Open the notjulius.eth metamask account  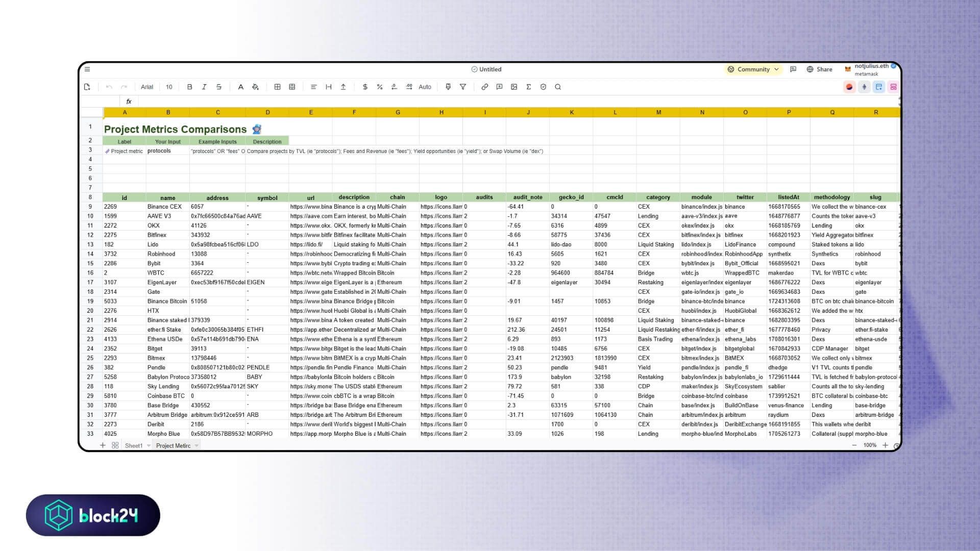[870, 69]
